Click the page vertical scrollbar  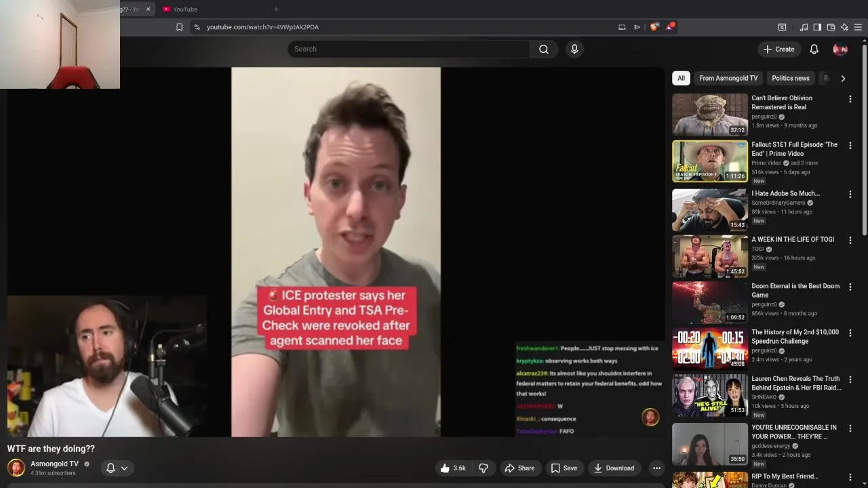click(x=865, y=141)
